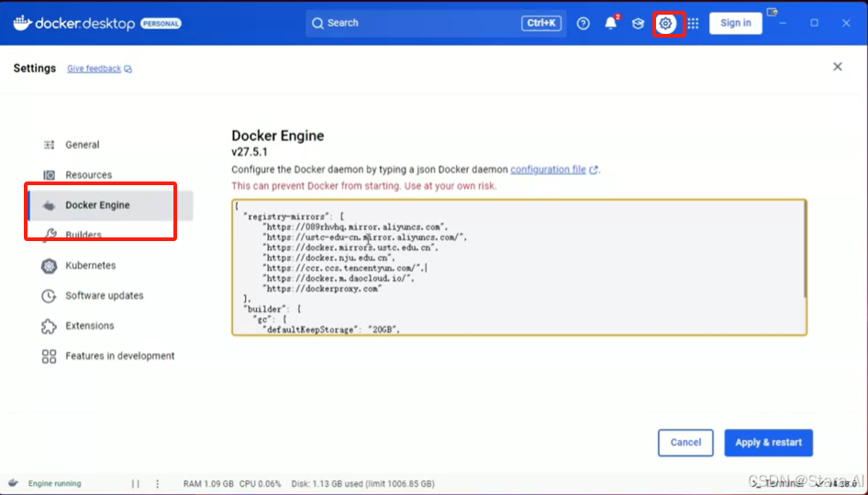Image resolution: width=868 pixels, height=495 pixels.
Task: Click the external link icon after configuration file
Action: point(594,170)
